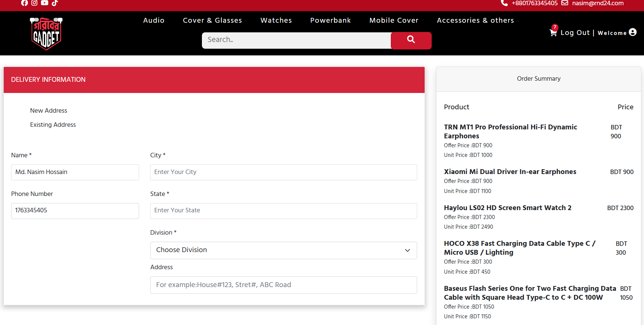The image size is (644, 325).
Task: Select the New Address option
Action: pos(49,110)
